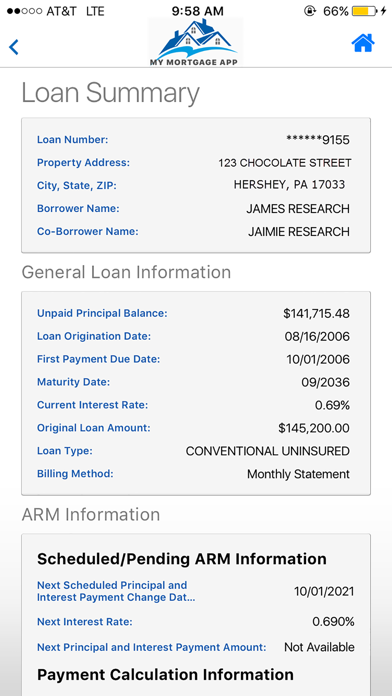The height and width of the screenshot is (696, 392).
Task: Tap the battery indicator in status bar
Action: [x=366, y=11]
